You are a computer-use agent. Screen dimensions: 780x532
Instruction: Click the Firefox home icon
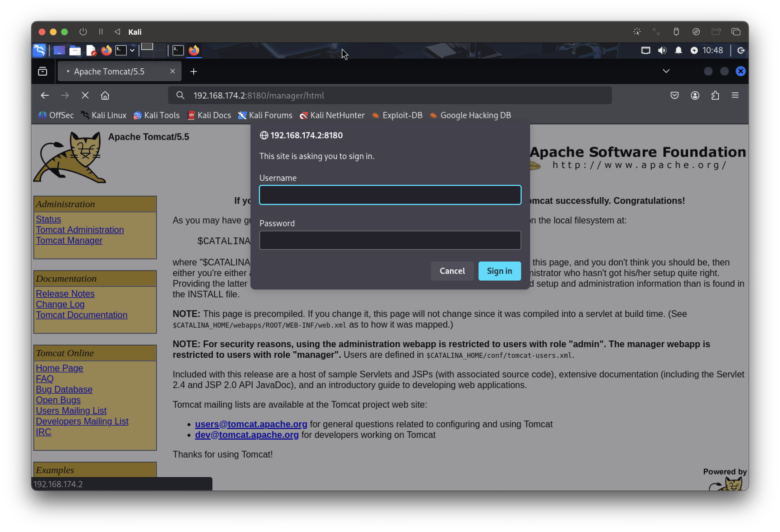pos(105,95)
